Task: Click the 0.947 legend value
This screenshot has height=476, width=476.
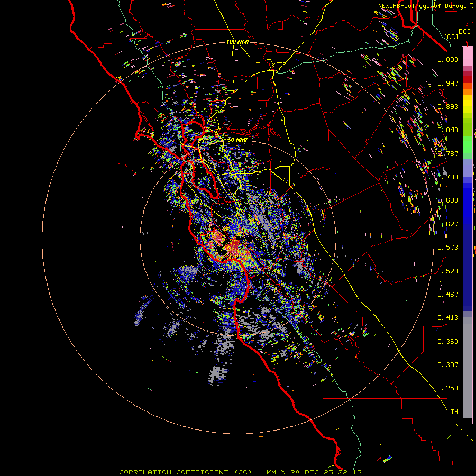Action: click(448, 83)
